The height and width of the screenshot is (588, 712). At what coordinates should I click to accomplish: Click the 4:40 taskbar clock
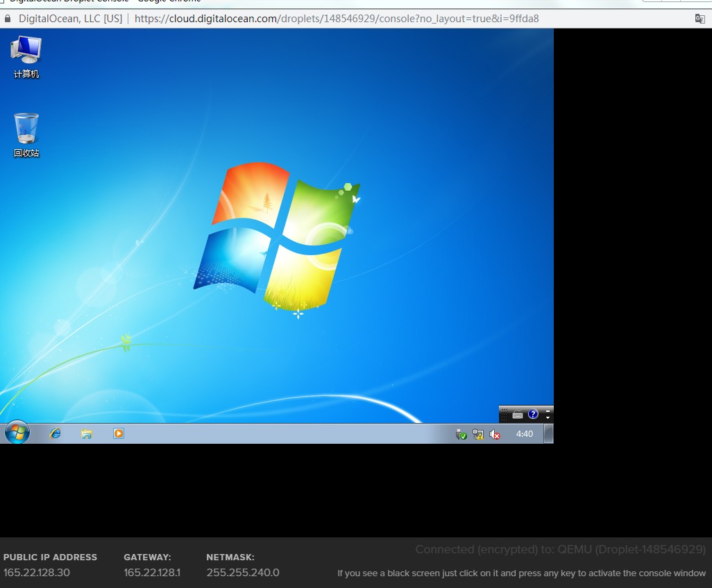(525, 434)
